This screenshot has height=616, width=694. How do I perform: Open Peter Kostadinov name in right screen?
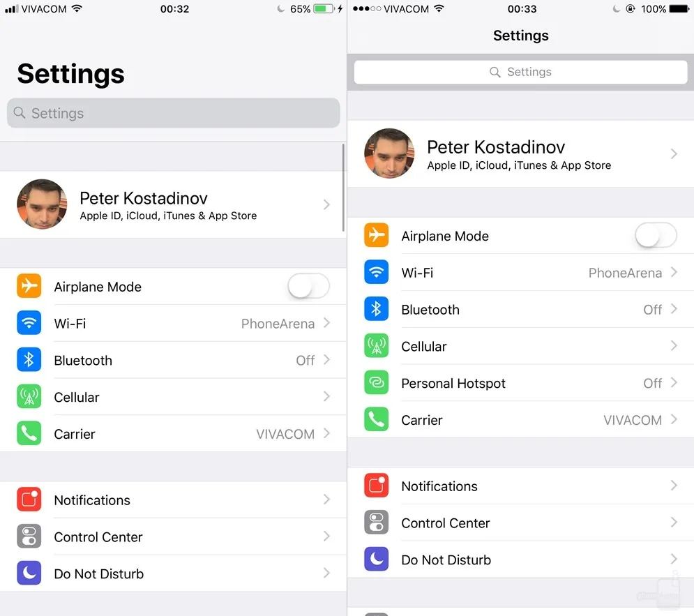coord(496,147)
